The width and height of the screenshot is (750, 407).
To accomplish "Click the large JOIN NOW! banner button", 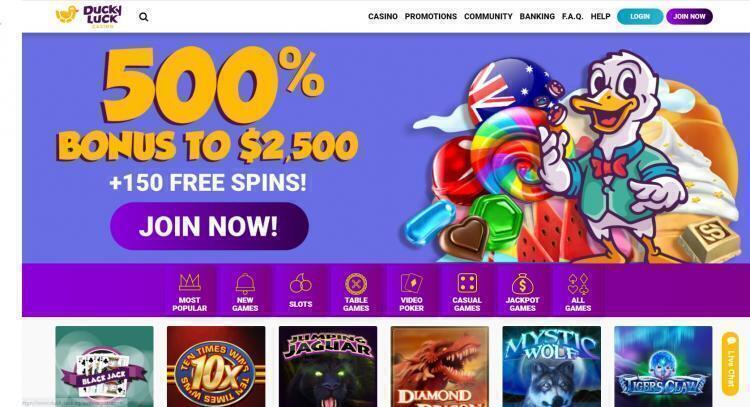I will [210, 226].
